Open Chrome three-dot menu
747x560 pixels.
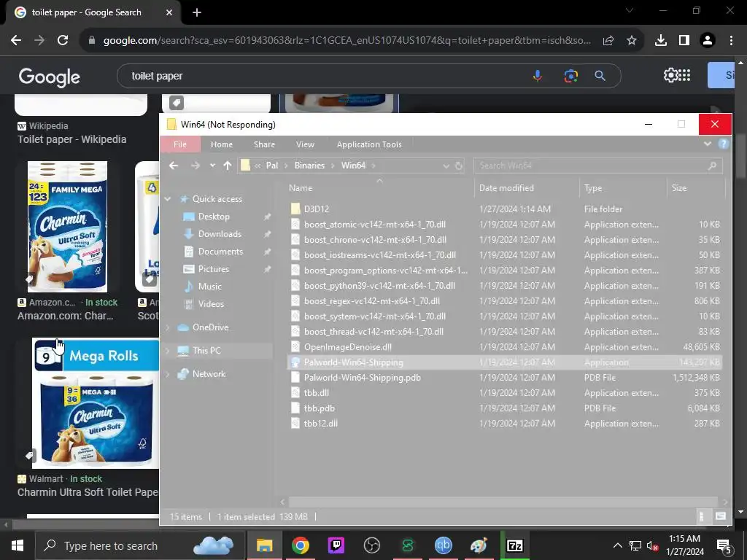(x=731, y=41)
